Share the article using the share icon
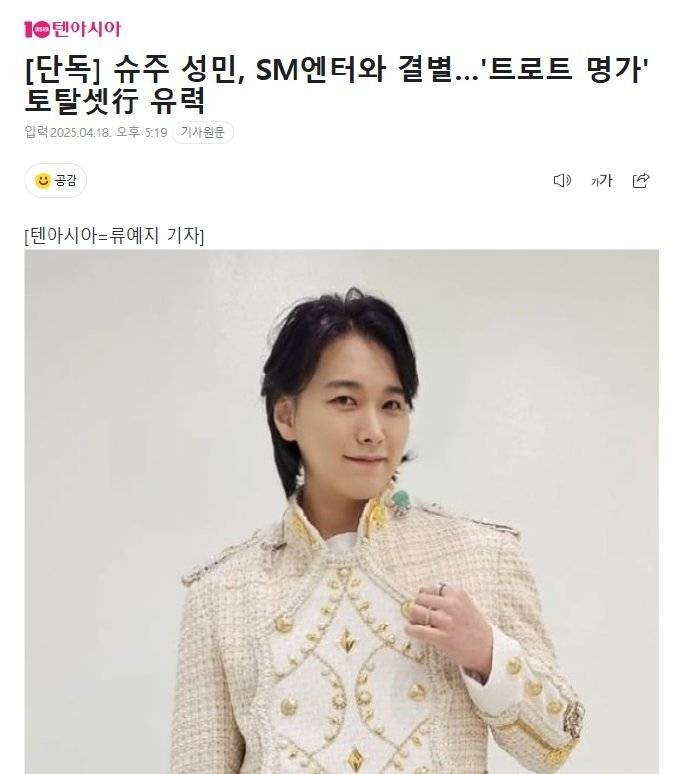Image resolution: width=690 pixels, height=774 pixels. [x=641, y=181]
